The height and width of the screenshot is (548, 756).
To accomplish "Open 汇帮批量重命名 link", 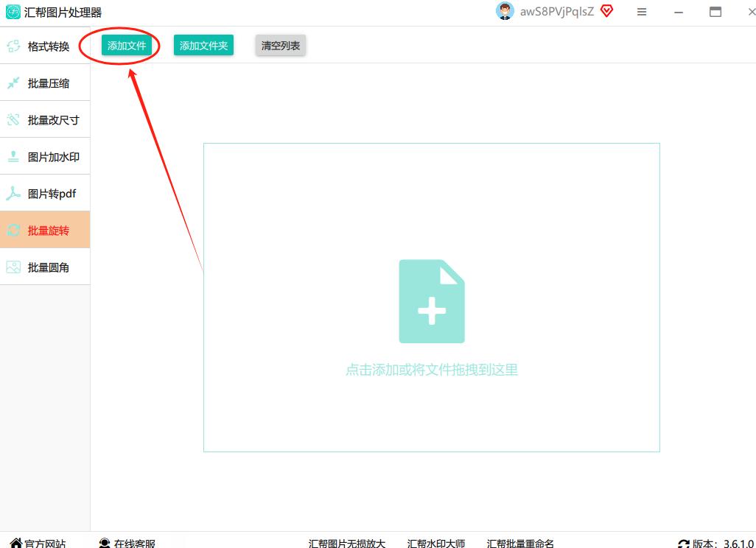I will click(520, 544).
